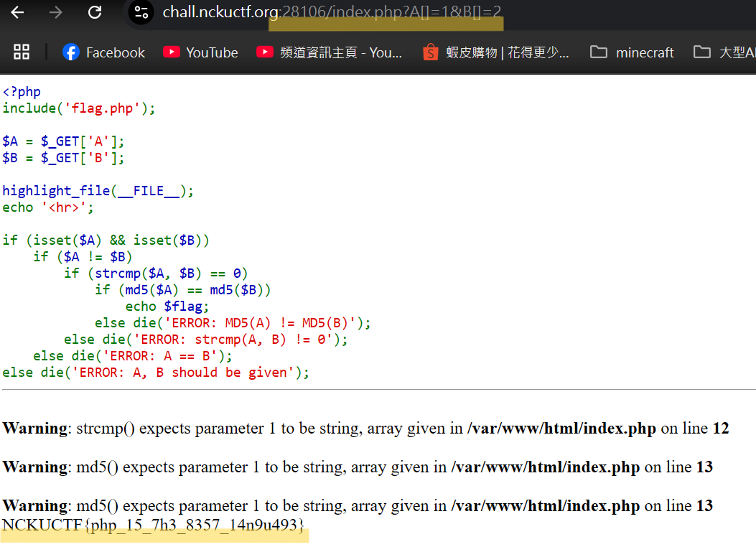The width and height of the screenshot is (756, 547).
Task: Click the YouTube icon beside 頻道資訊主頁 bookmark
Action: coord(265,51)
